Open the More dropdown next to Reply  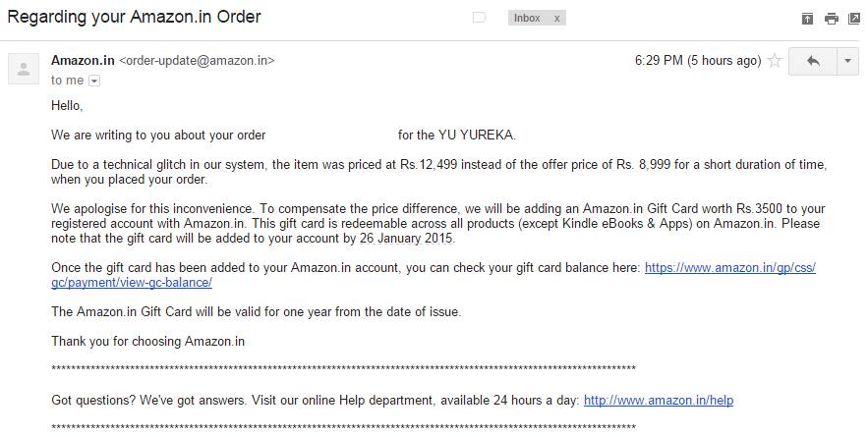click(847, 61)
